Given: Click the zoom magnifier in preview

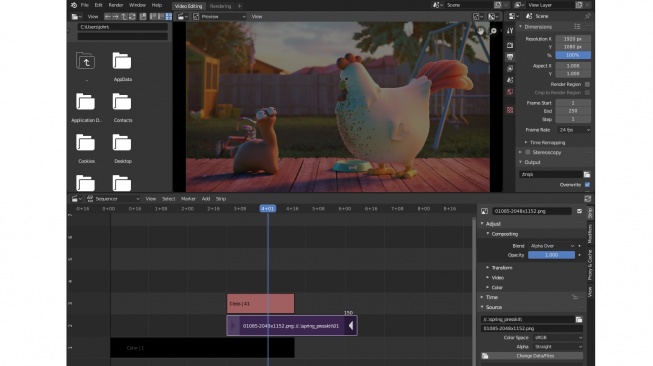Looking at the screenshot, I should 493,31.
